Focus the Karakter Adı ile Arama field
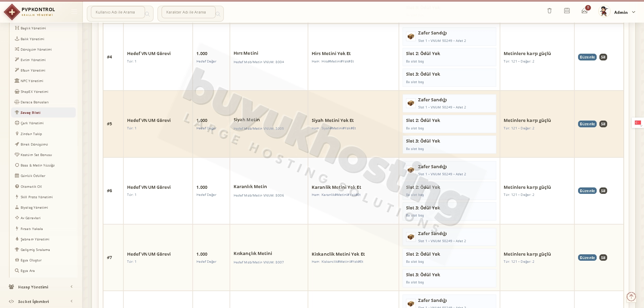 pos(189,12)
